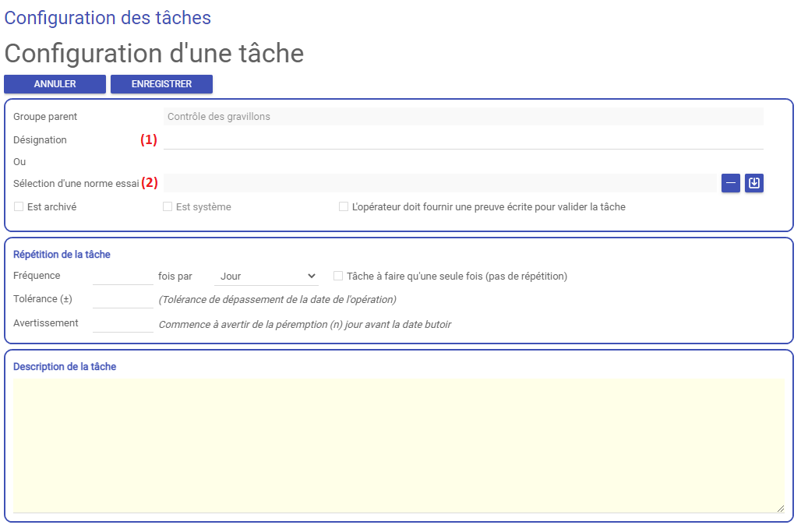Check the "Est archivé" checkbox

click(x=19, y=206)
